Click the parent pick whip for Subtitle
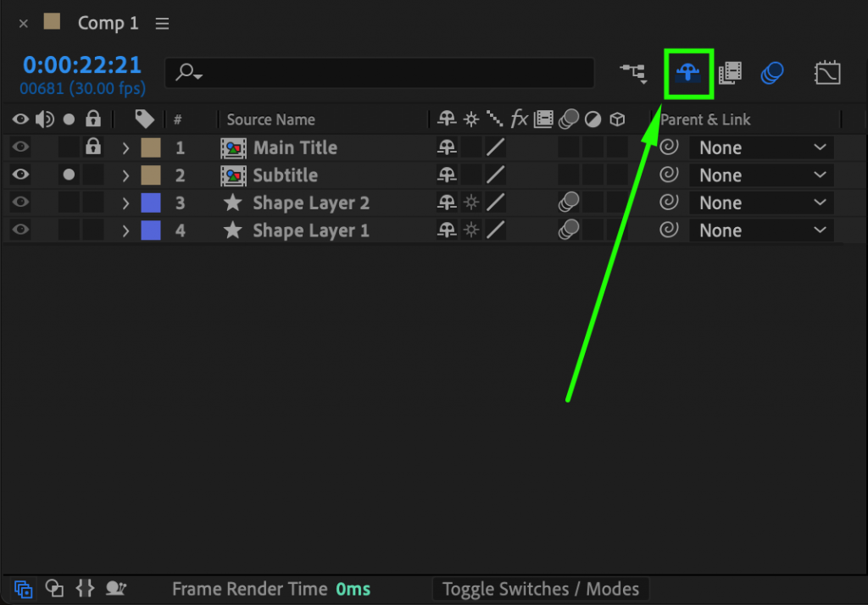Image resolution: width=868 pixels, height=605 pixels. [669, 175]
